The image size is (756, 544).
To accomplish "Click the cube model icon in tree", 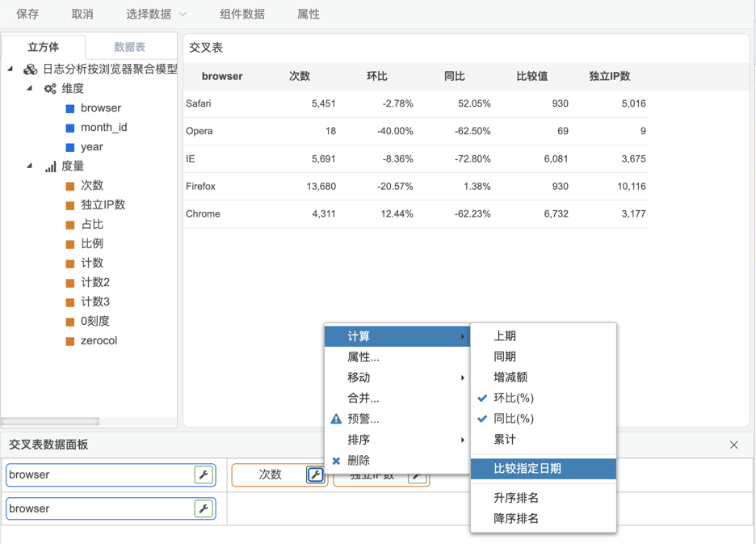I will point(31,70).
